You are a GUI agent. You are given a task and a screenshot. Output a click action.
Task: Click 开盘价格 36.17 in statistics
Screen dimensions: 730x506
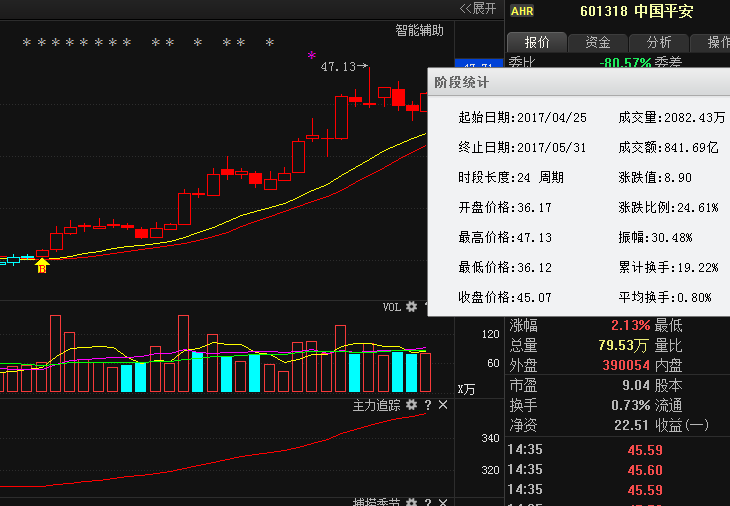pos(505,207)
